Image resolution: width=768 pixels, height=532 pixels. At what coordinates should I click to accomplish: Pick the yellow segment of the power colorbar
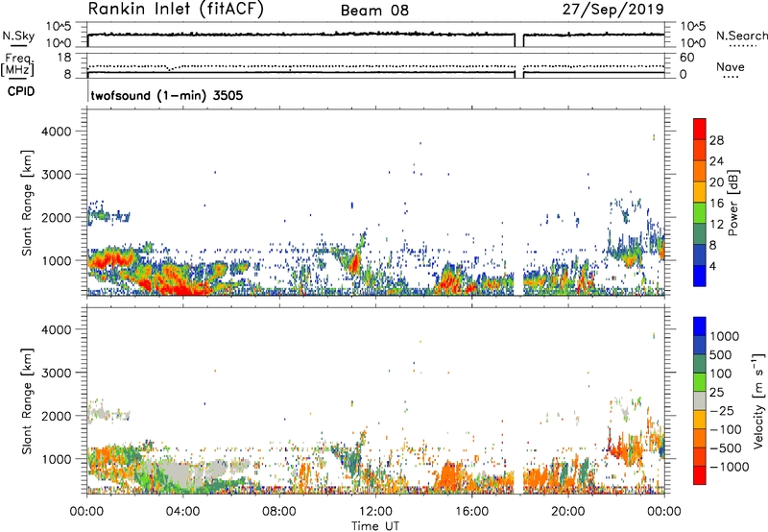click(x=700, y=192)
